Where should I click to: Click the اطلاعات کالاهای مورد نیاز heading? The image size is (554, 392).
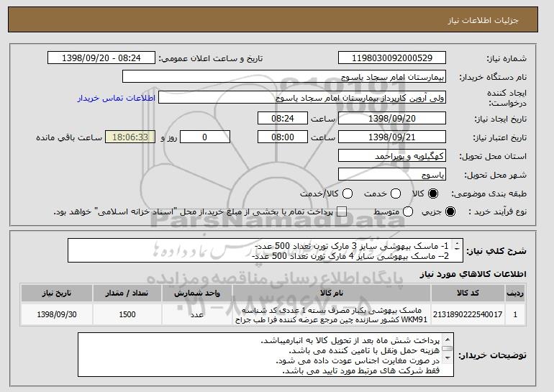(x=473, y=274)
